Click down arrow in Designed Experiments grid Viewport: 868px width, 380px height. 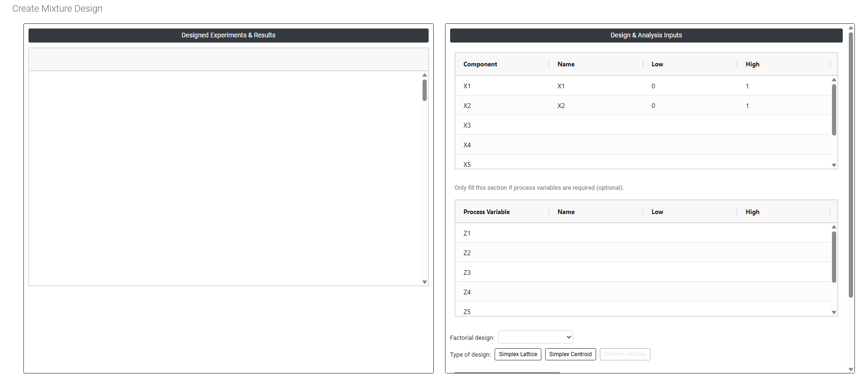(x=424, y=282)
